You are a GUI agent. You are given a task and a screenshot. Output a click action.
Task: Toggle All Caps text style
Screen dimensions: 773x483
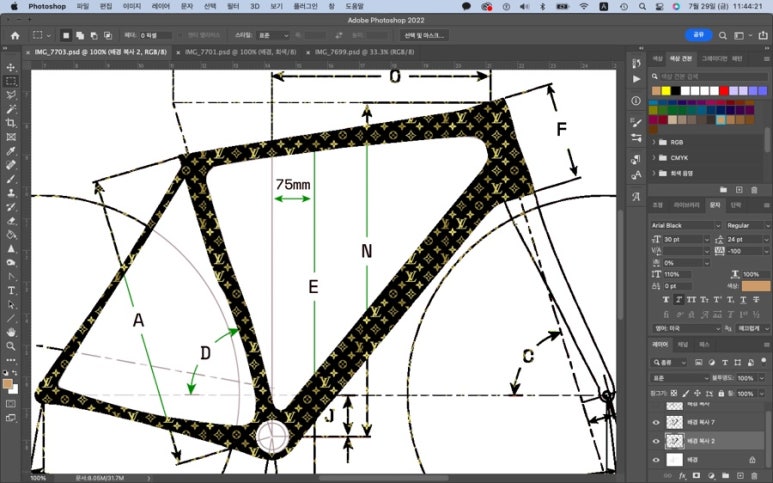coord(691,300)
